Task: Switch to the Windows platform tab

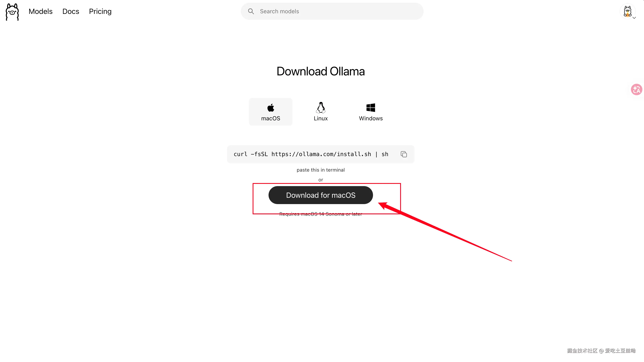Action: [x=371, y=112]
